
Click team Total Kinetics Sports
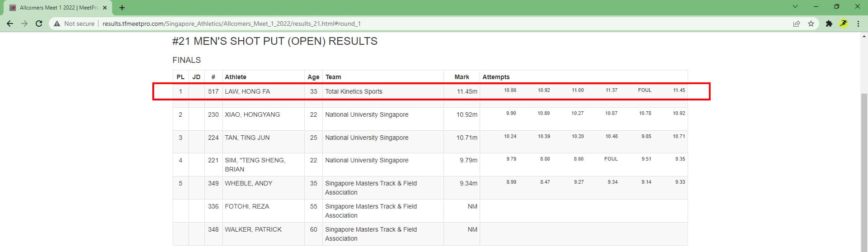[x=354, y=91]
